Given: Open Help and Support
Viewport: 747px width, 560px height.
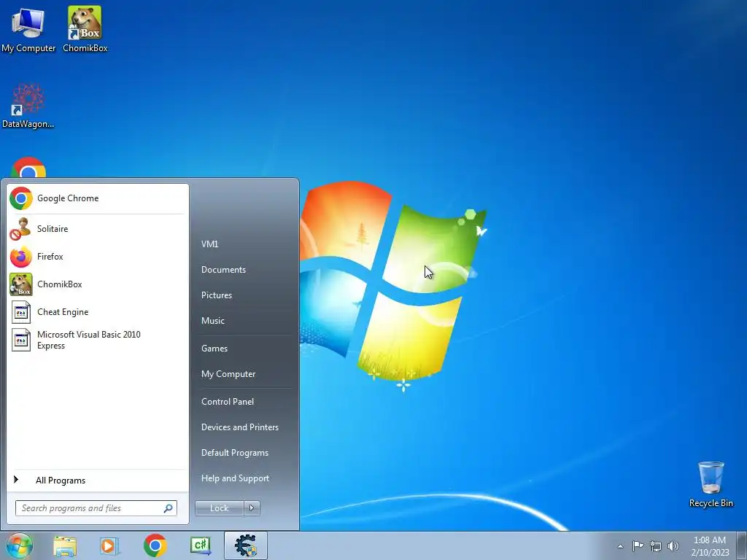Looking at the screenshot, I should coord(235,478).
